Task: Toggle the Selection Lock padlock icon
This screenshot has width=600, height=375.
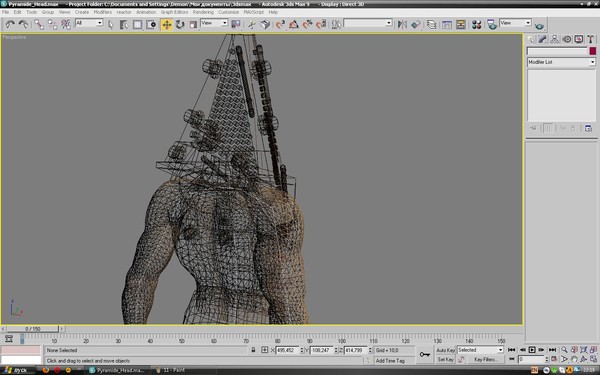Action: click(253, 350)
